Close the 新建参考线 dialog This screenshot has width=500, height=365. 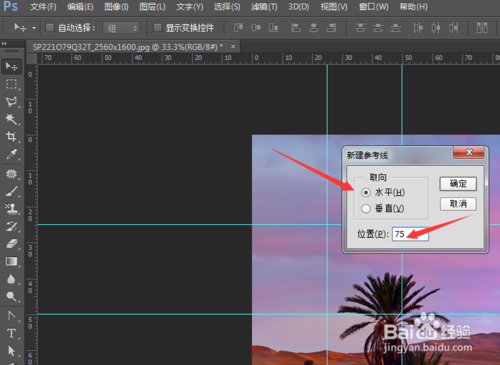point(469,152)
